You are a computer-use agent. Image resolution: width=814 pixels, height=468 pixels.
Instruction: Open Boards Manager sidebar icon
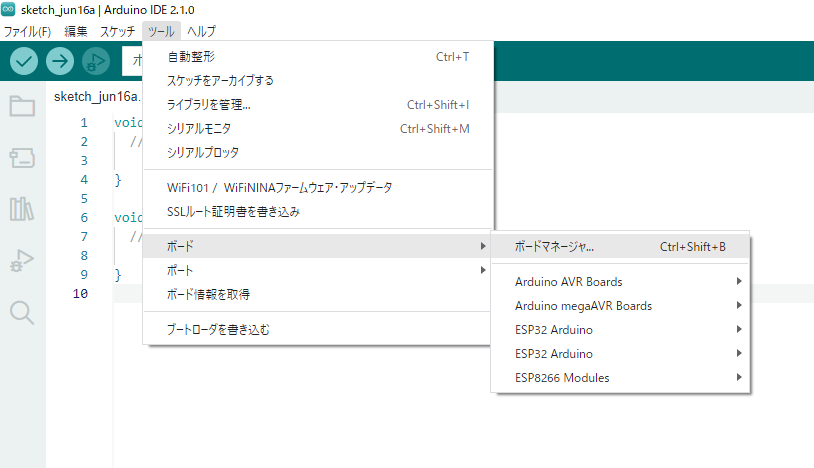click(22, 158)
